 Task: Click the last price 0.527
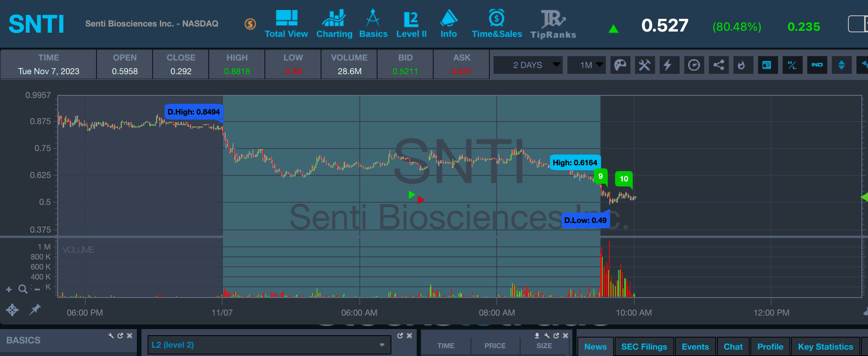pos(665,26)
